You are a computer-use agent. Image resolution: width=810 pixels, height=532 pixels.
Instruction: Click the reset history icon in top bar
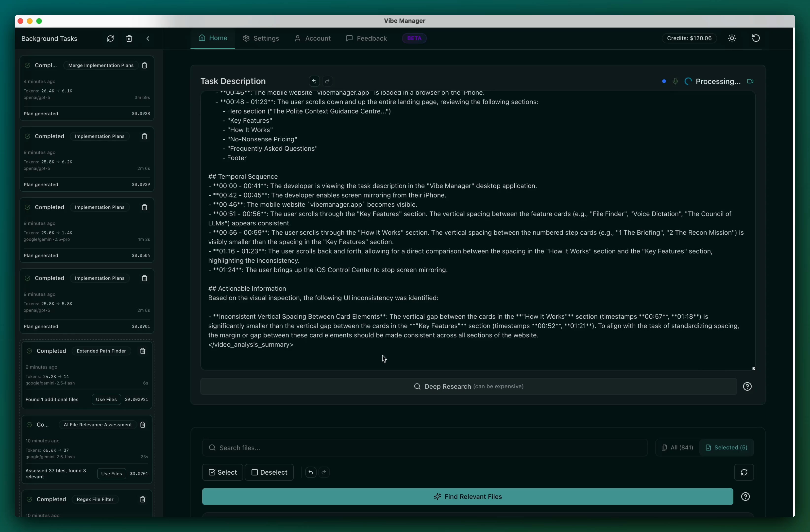point(756,38)
